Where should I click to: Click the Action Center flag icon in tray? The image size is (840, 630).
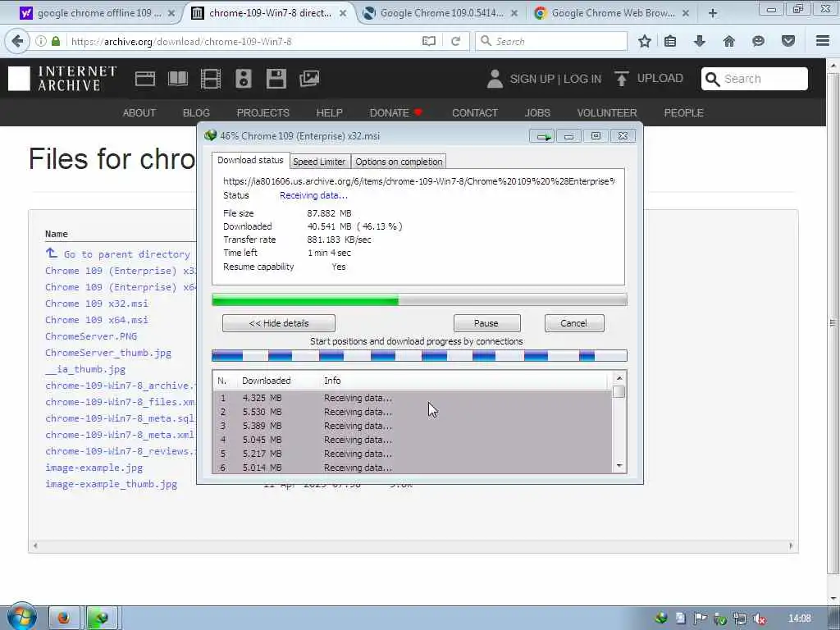(x=701, y=619)
